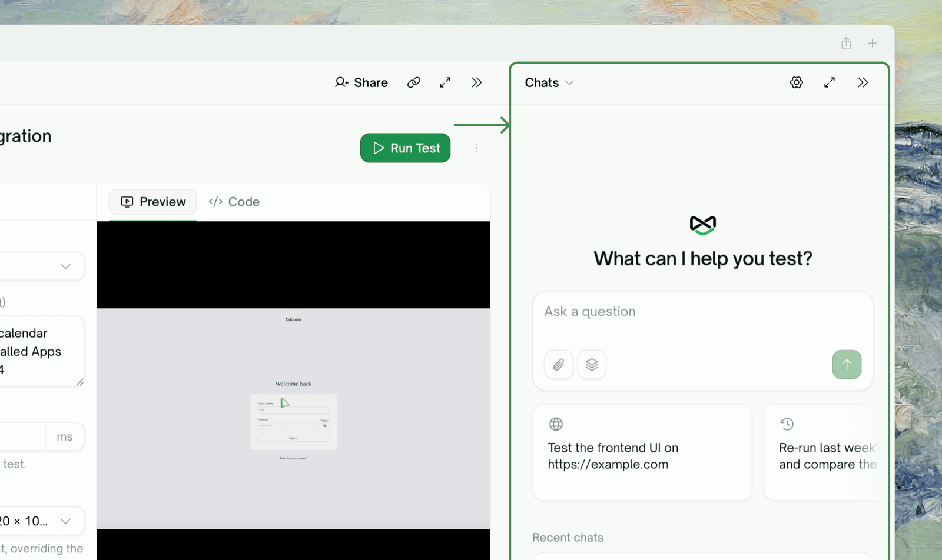This screenshot has width=942, height=560.
Task: Attach a file with the paperclip icon
Action: [559, 365]
